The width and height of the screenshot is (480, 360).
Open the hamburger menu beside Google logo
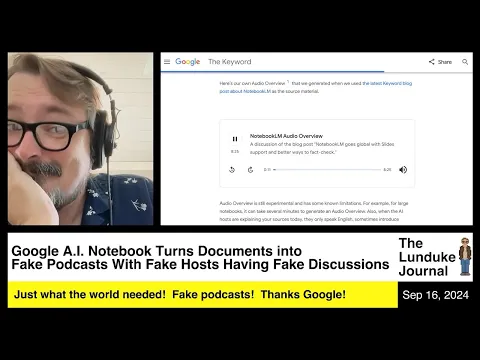(167, 62)
